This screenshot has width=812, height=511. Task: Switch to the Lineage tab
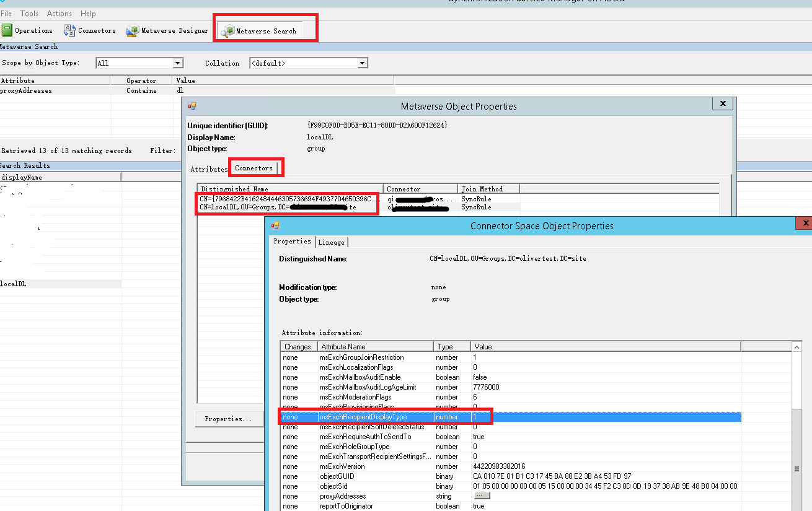tap(332, 242)
